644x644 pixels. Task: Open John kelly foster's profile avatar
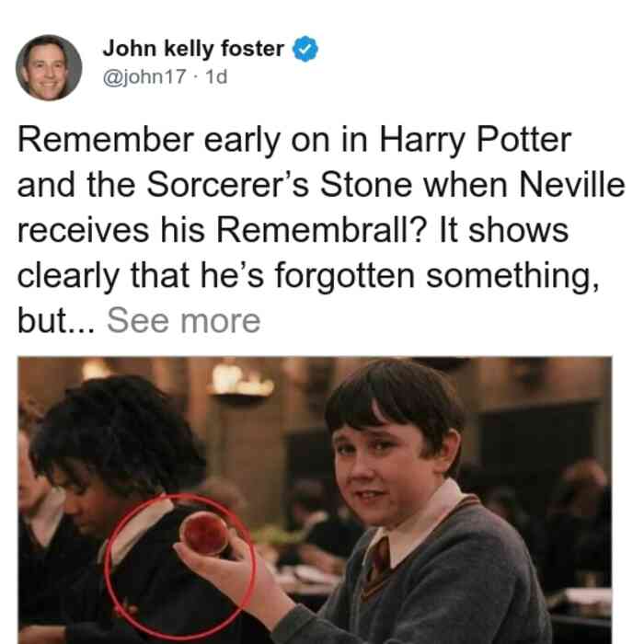[49, 67]
